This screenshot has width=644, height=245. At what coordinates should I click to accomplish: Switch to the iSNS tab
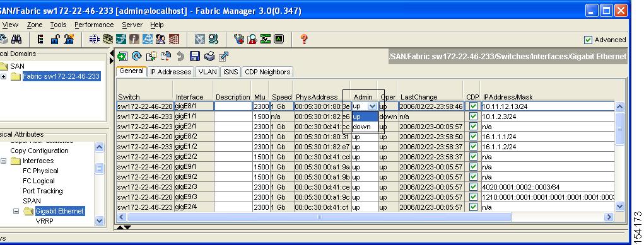[231, 72]
